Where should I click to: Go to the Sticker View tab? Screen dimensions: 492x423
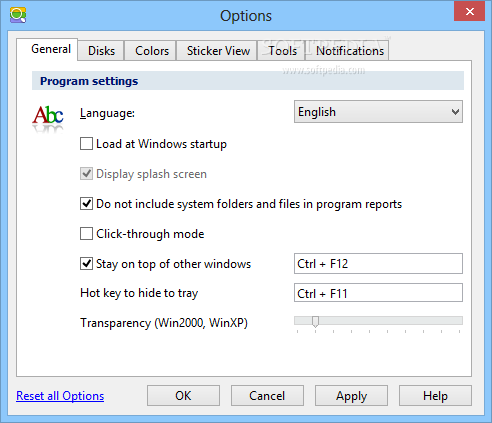coord(218,51)
